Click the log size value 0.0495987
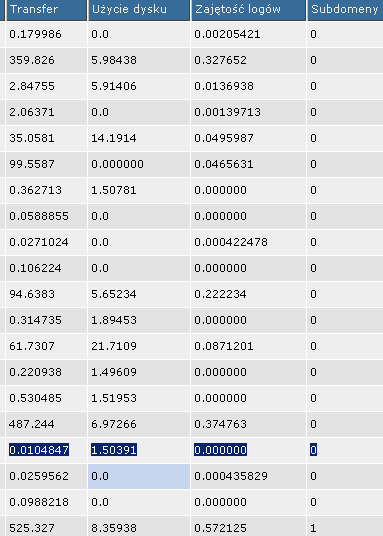 click(x=224, y=138)
